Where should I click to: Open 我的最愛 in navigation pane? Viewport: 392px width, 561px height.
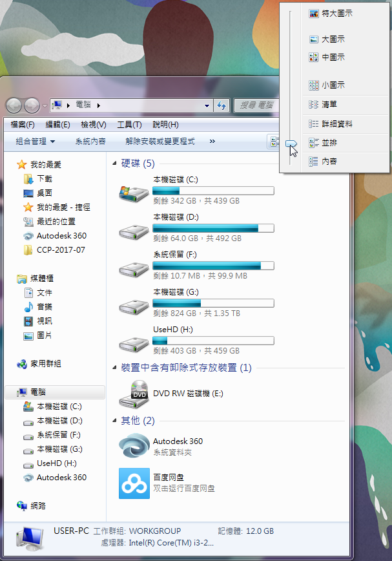(39, 165)
